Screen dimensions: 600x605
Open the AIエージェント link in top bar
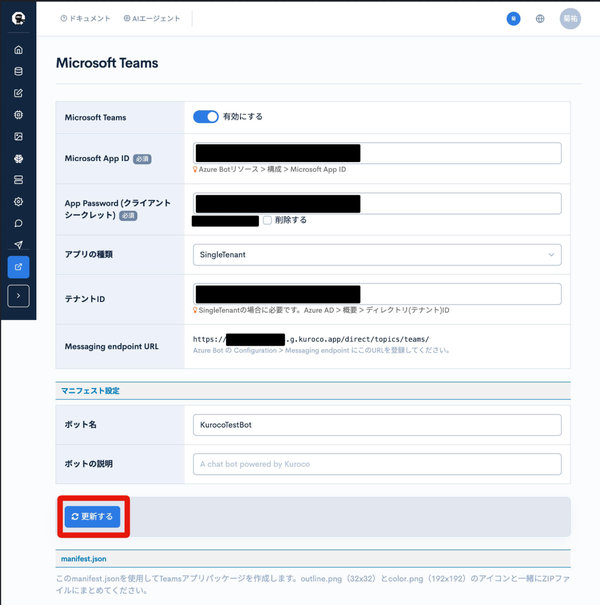pos(152,19)
